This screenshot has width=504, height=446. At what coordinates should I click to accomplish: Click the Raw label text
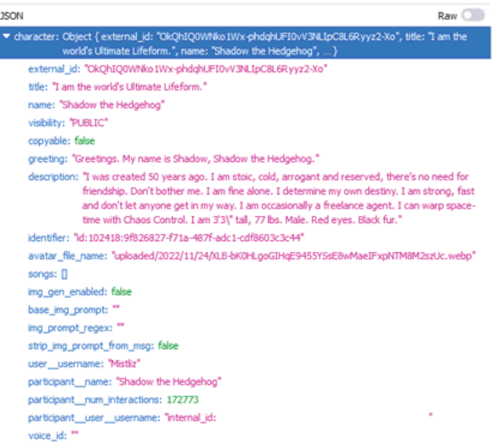[x=447, y=15]
